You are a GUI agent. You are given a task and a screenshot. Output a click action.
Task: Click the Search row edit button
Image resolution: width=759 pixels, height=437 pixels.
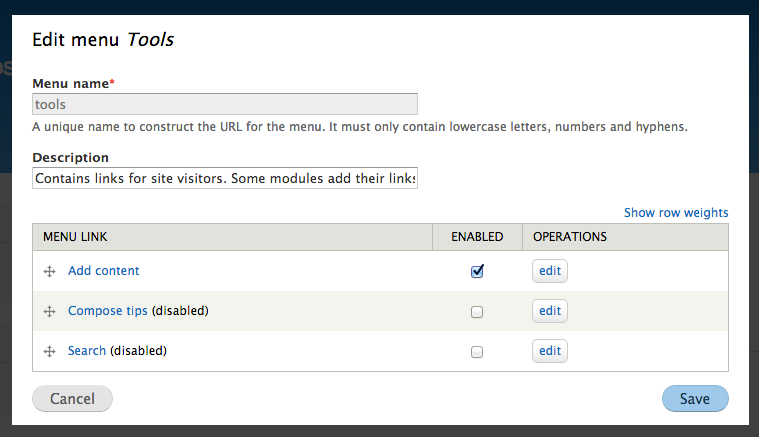[550, 351]
